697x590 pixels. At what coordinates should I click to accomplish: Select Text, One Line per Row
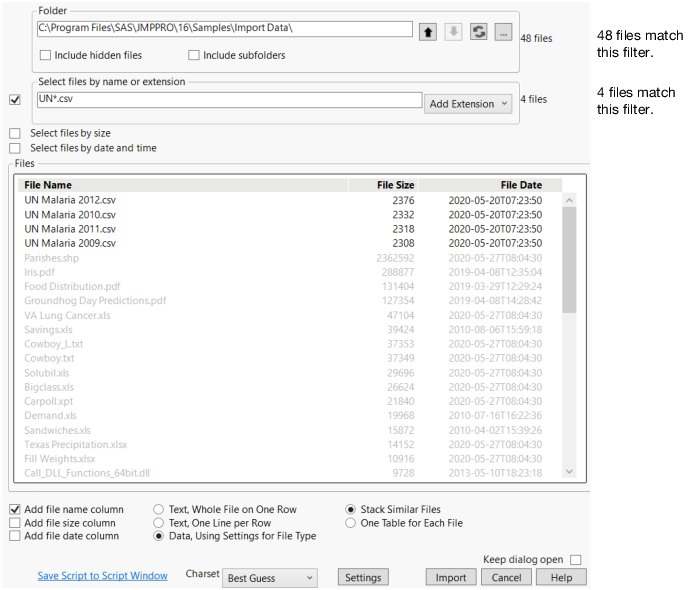tap(158, 523)
